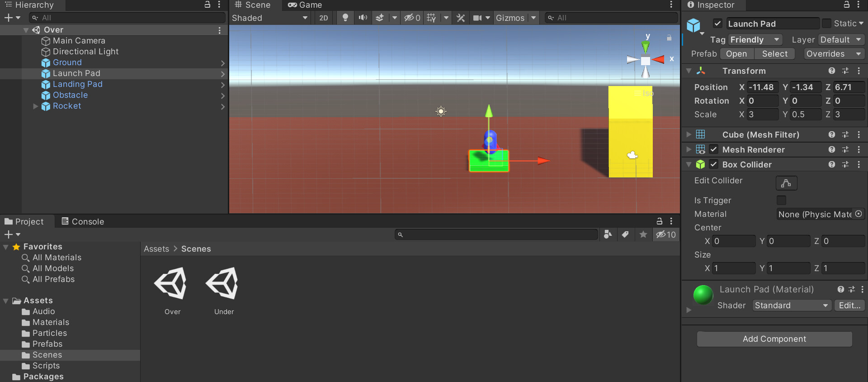Click the Edit Collider button icon
868x382 pixels.
pos(786,183)
